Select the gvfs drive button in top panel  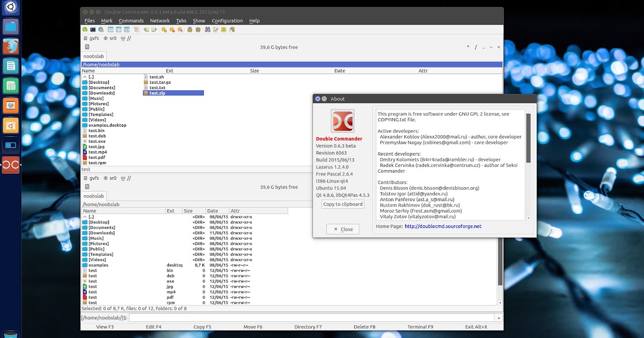[91, 38]
